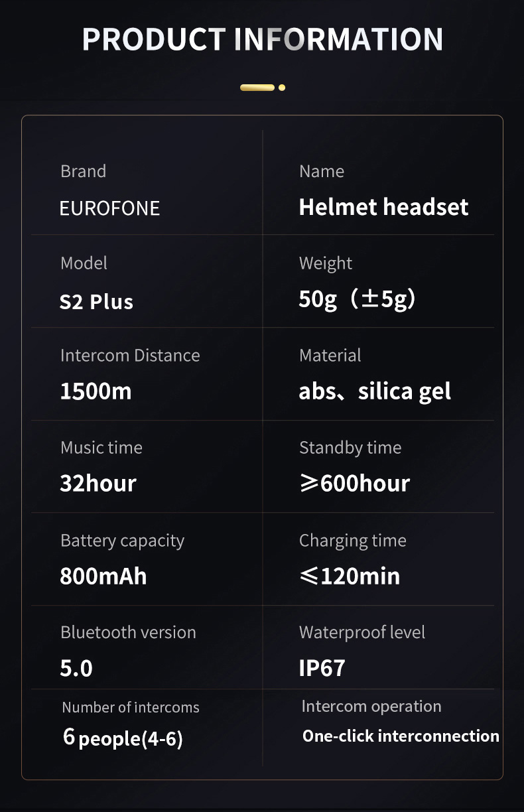Click the 6 people(4-6) intercom count
The height and width of the screenshot is (812, 524).
tap(123, 738)
